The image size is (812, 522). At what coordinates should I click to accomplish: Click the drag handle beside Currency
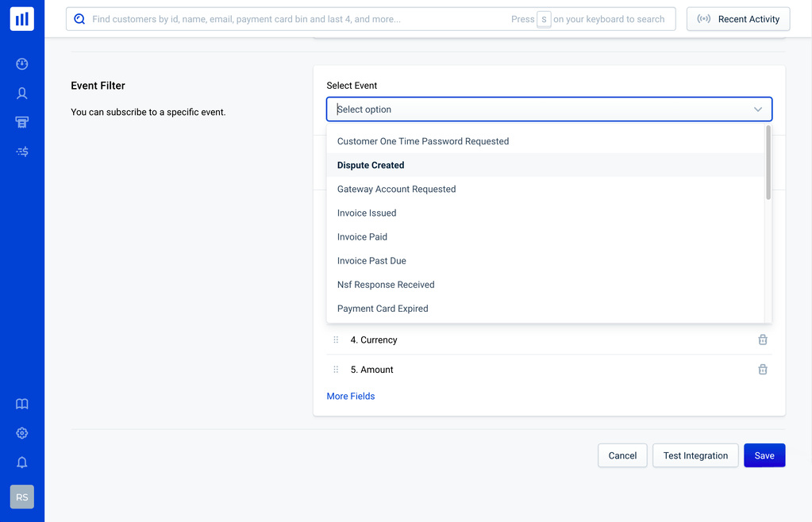pos(336,340)
